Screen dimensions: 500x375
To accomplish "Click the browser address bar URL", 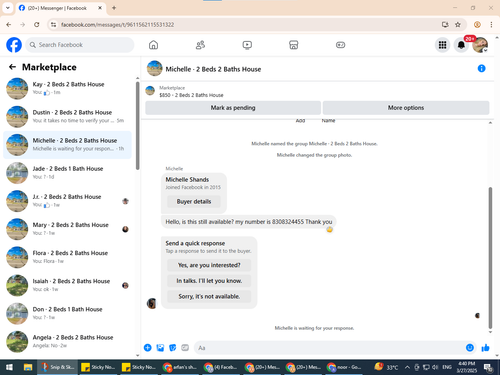I will pyautogui.click(x=117, y=25).
